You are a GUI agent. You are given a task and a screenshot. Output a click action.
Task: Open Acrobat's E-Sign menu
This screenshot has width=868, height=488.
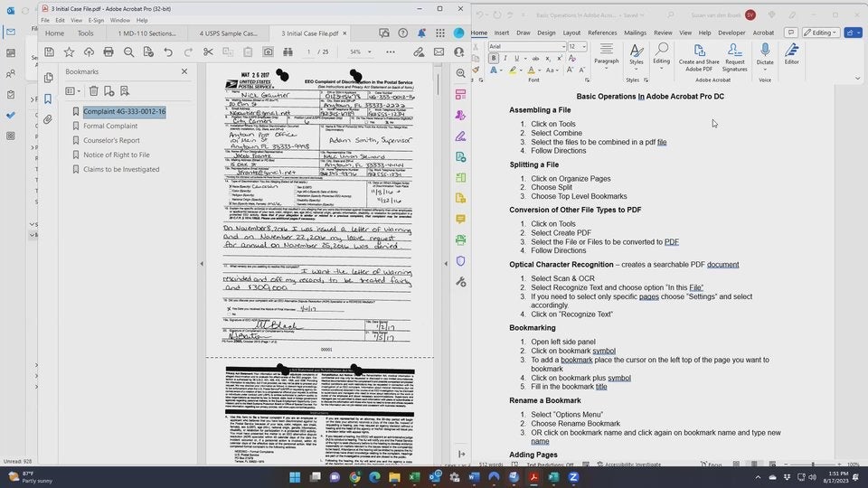(96, 20)
